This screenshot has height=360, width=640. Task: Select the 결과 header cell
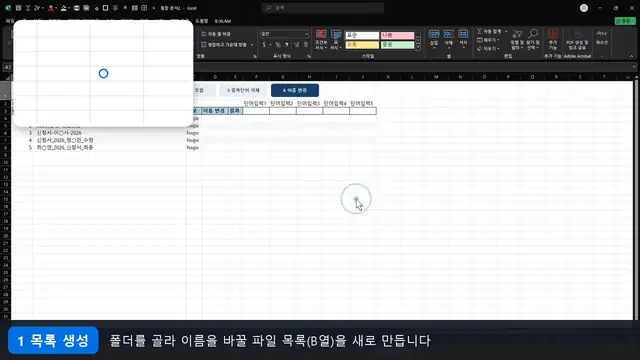[x=235, y=111]
